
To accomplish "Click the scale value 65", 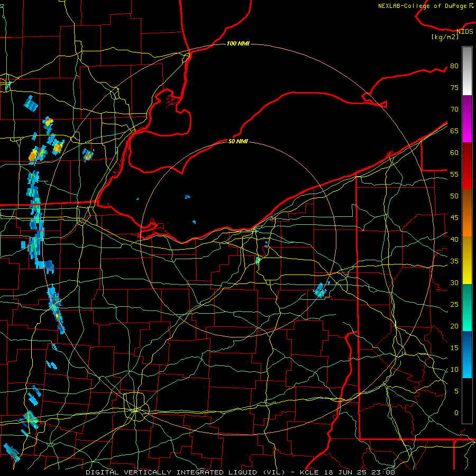I will [x=454, y=131].
